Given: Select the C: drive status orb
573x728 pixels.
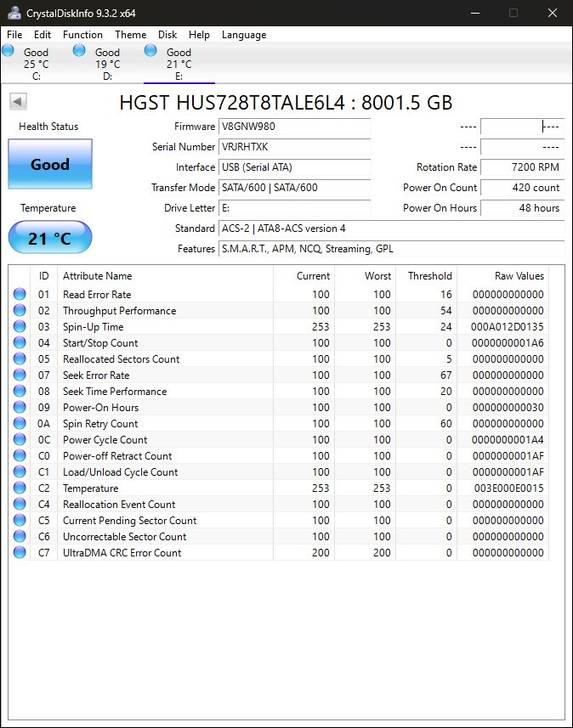Looking at the screenshot, I should pyautogui.click(x=8, y=50).
